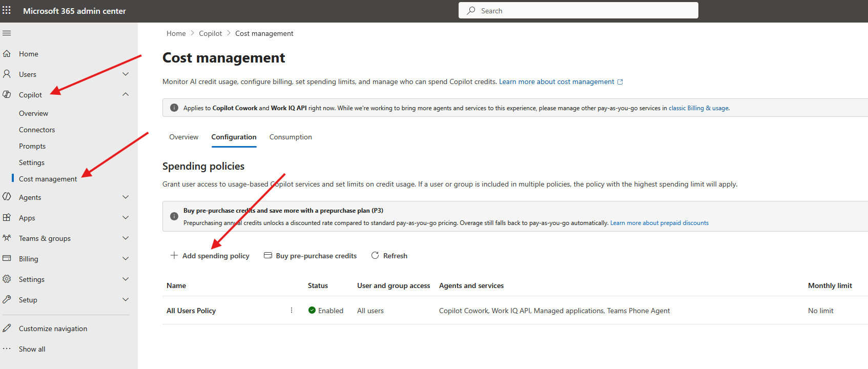
Task: Open the All Users Policy more options menu
Action: (292, 310)
